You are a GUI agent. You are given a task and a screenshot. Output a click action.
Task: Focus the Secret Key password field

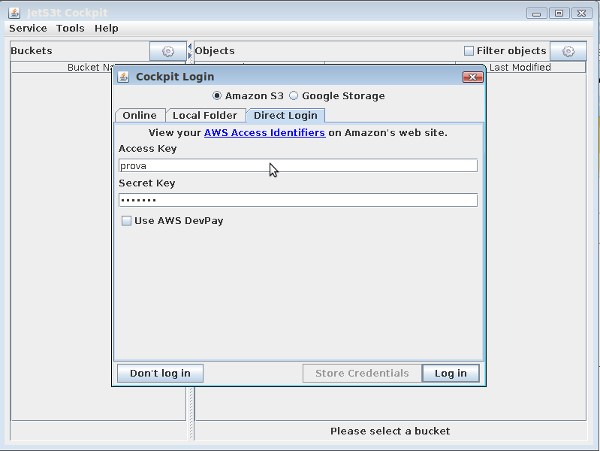coord(298,200)
